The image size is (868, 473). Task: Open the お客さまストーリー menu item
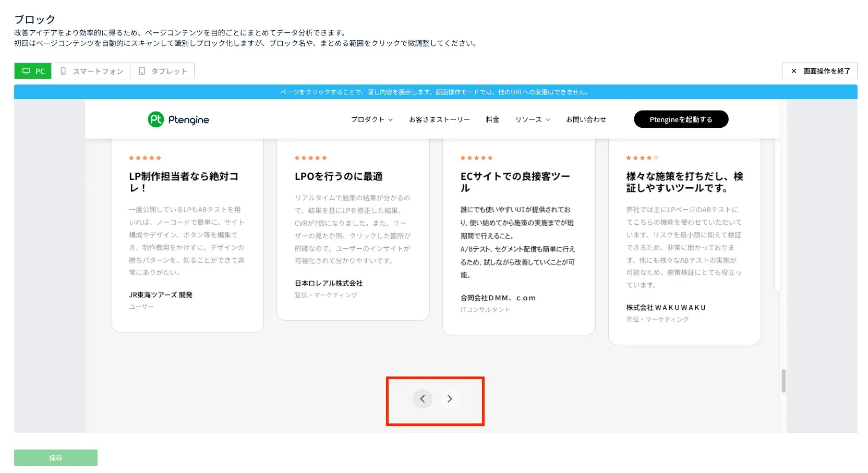pyautogui.click(x=439, y=119)
